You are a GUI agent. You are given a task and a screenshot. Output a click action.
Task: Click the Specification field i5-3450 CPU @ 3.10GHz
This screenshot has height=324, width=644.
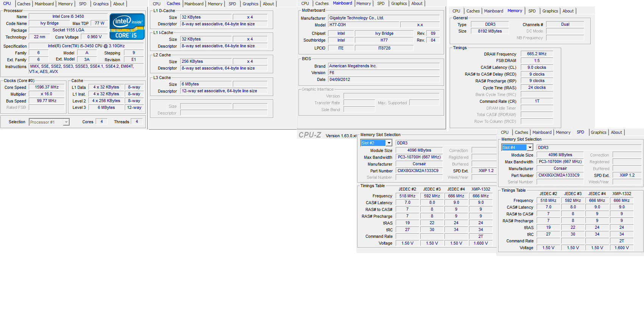click(x=86, y=46)
